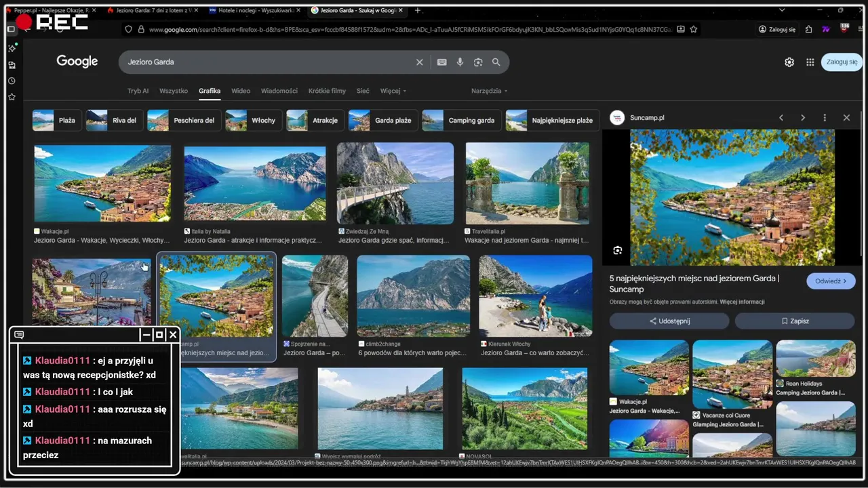Screen dimensions: 868x488
Task: Click the Suncamp.pl site logo icon
Action: [617, 117]
